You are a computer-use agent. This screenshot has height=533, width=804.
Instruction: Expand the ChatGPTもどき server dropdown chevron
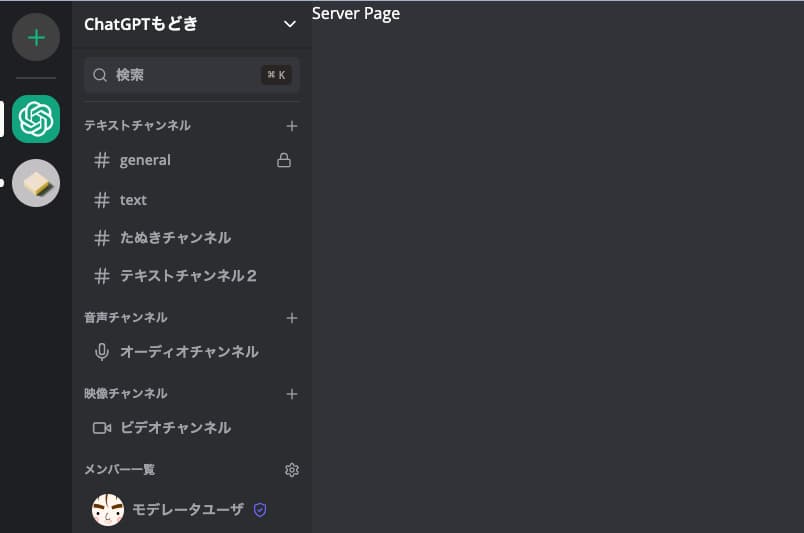pyautogui.click(x=290, y=24)
